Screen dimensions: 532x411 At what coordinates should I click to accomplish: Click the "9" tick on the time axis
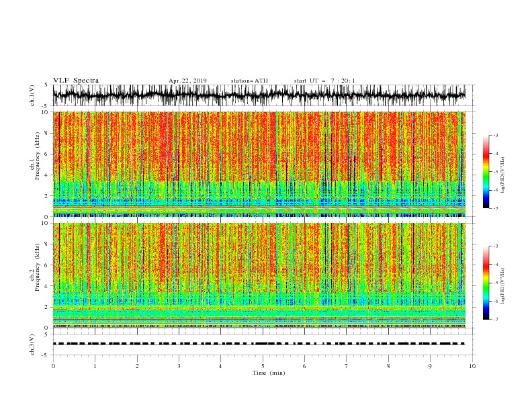tap(430, 366)
